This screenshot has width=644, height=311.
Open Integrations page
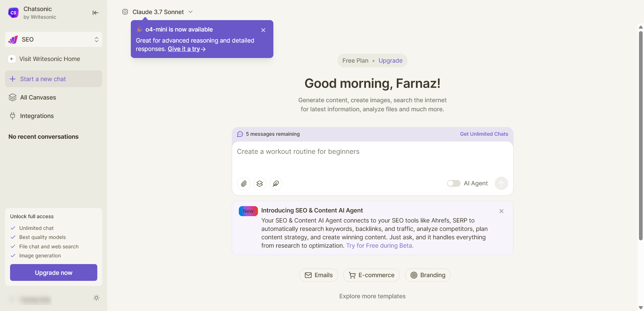point(37,116)
